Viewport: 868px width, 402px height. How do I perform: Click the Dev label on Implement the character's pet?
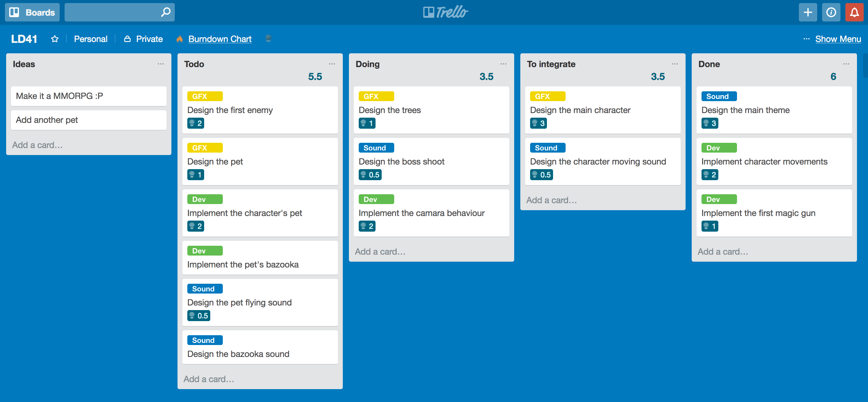click(x=204, y=199)
